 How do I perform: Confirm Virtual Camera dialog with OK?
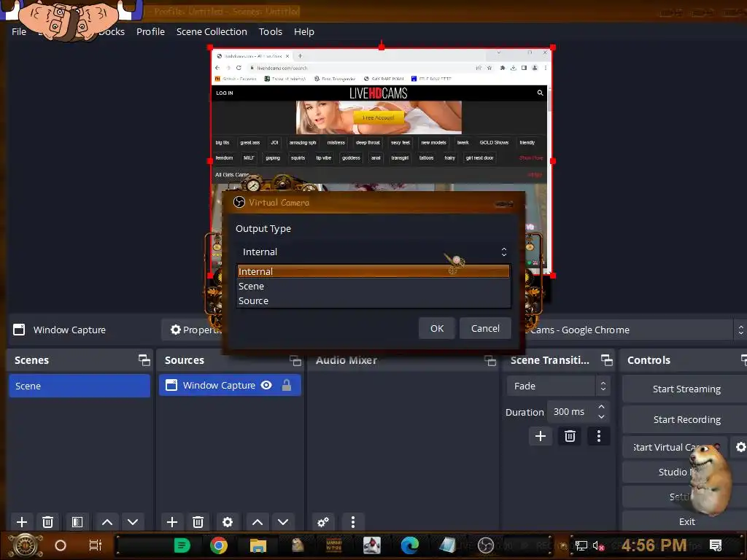click(x=437, y=329)
